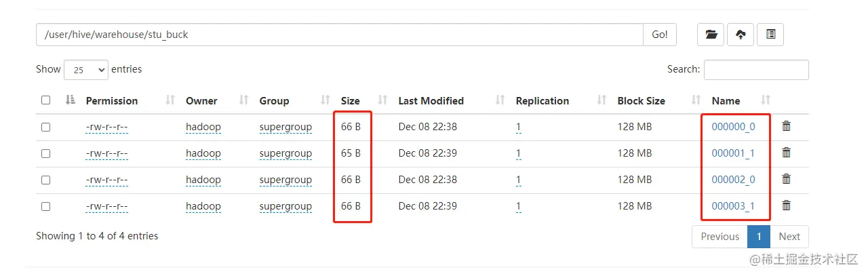Sort by the Owner column arrows
This screenshot has height=276, width=868.
[x=244, y=100]
